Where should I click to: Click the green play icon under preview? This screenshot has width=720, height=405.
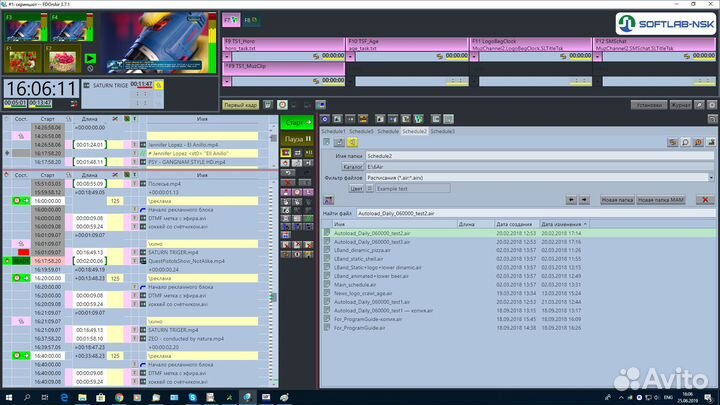click(x=92, y=58)
